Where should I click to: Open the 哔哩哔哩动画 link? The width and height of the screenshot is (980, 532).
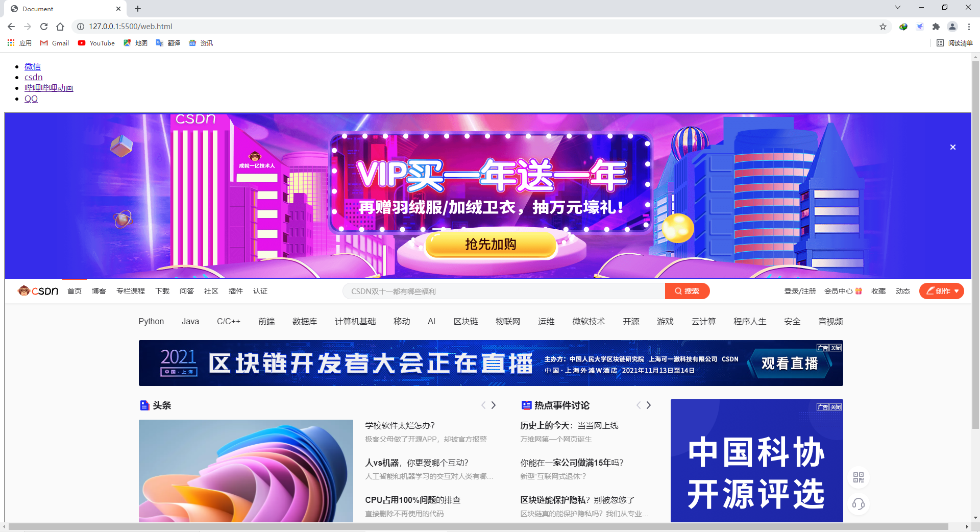49,87
